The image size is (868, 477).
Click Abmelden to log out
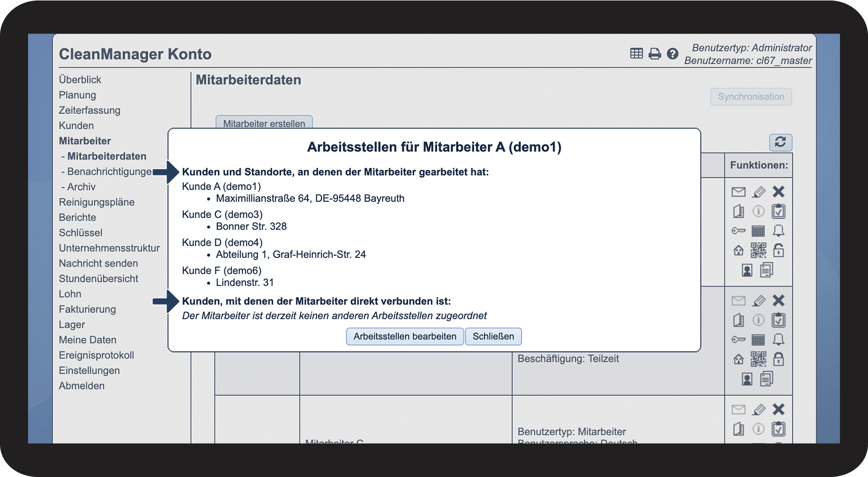82,386
